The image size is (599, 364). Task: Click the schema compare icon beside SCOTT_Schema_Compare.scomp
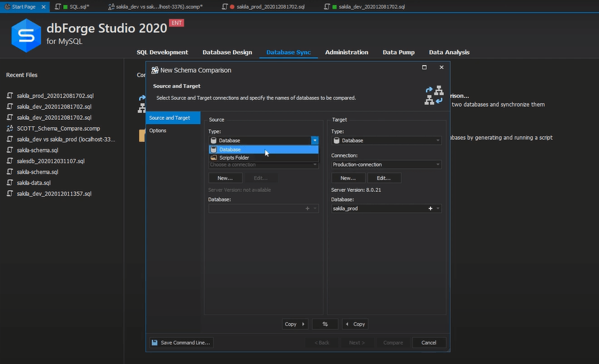(x=10, y=128)
